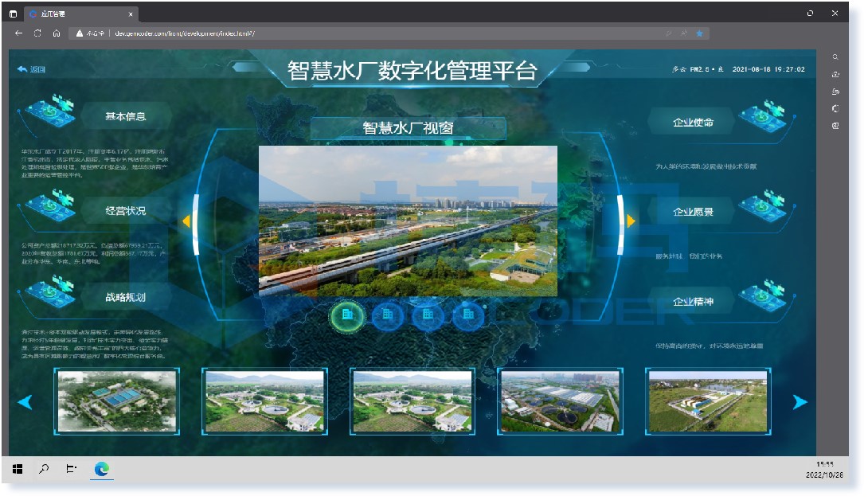Viewport: 868px width, 500px height.
Task: Select the first green building icon
Action: point(347,316)
